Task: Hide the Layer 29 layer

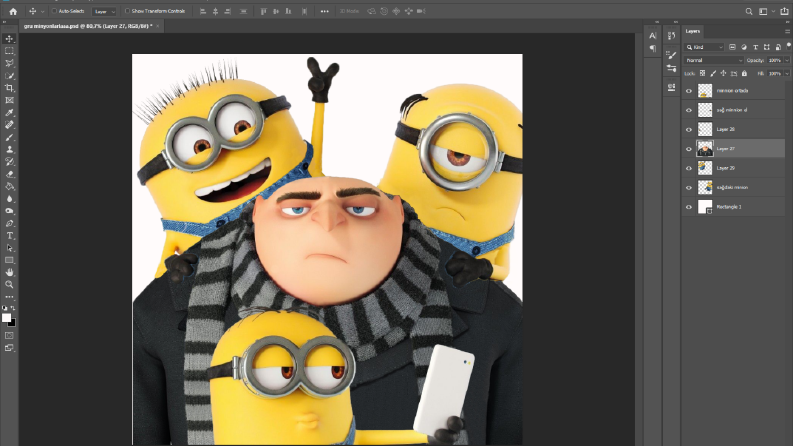Action: click(x=688, y=168)
